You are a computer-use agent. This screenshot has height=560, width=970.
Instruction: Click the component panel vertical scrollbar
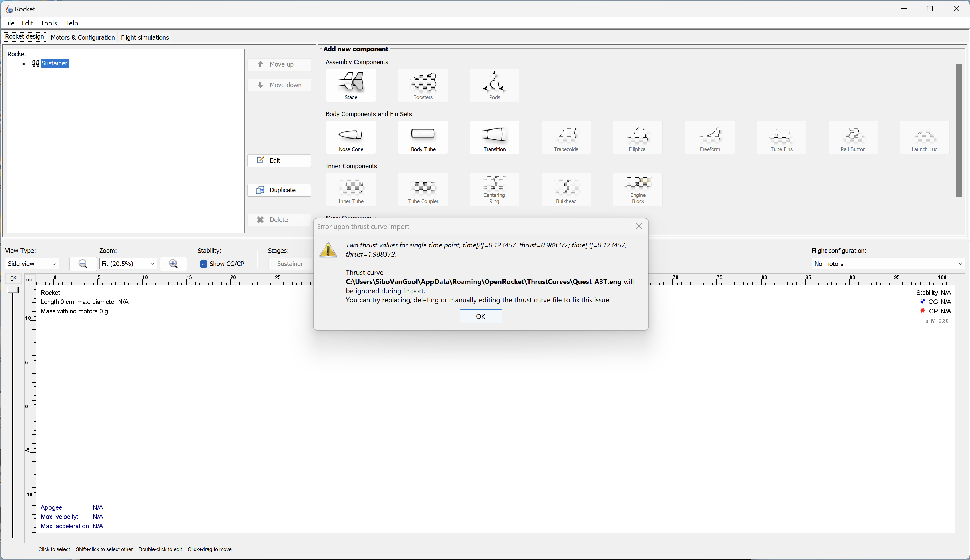click(x=959, y=130)
